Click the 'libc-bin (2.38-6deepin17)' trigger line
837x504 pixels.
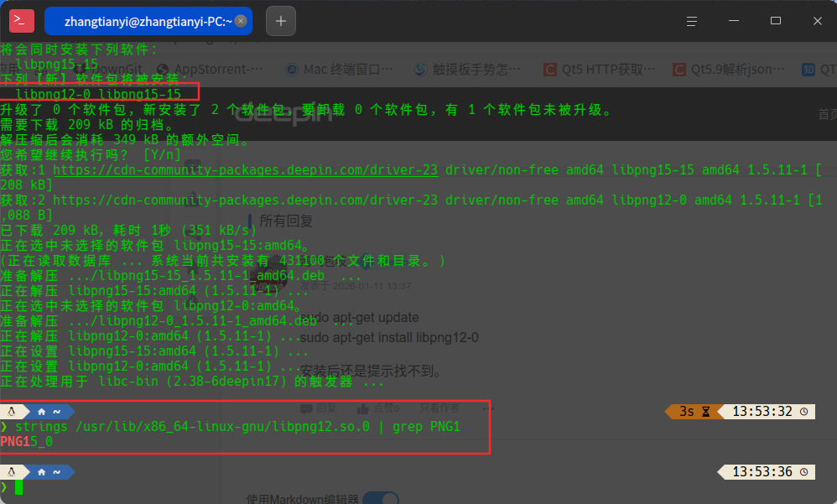point(192,382)
